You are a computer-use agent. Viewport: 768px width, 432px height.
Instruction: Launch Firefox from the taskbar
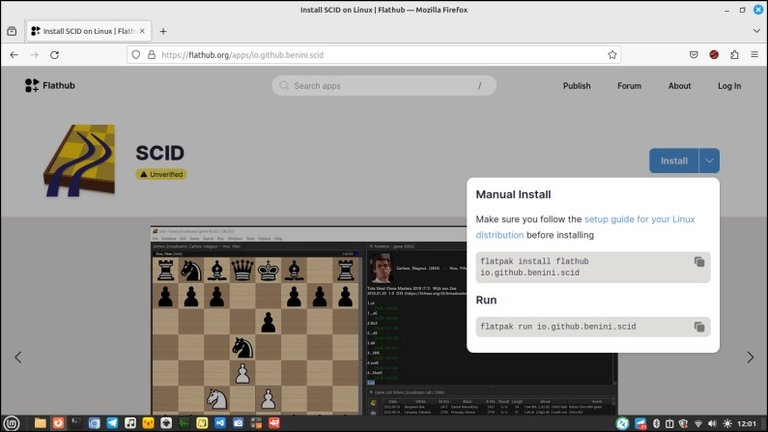tap(58, 423)
